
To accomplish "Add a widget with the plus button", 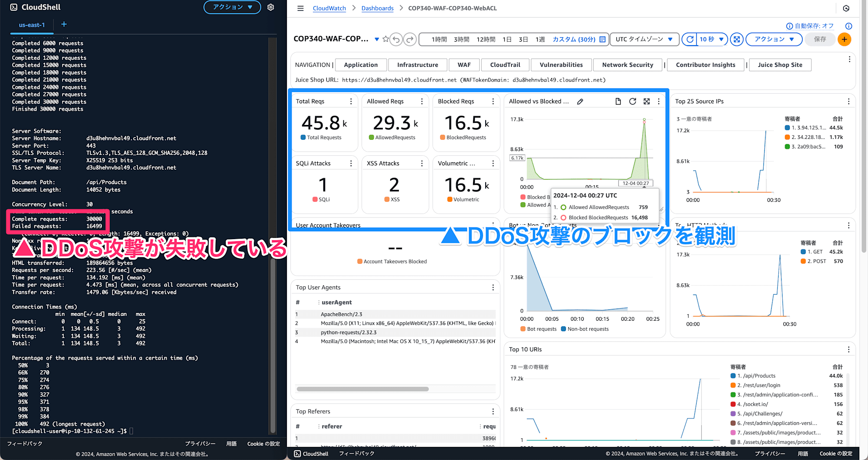I will 844,39.
